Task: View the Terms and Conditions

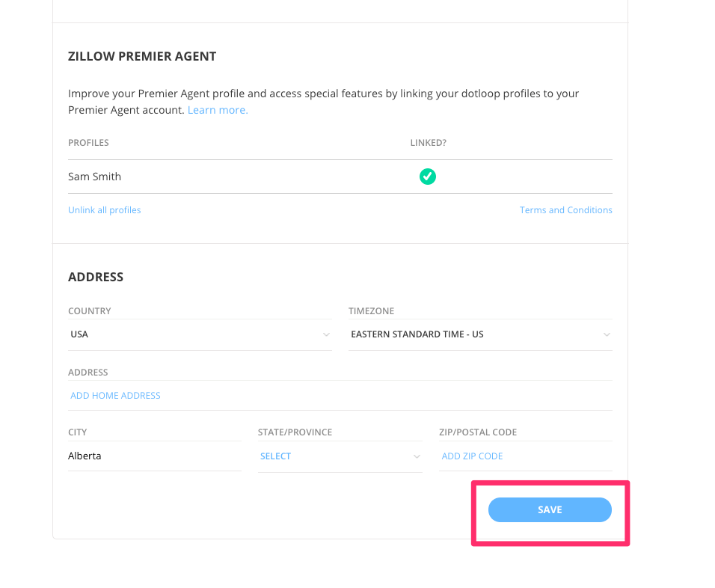Action: pyautogui.click(x=565, y=210)
